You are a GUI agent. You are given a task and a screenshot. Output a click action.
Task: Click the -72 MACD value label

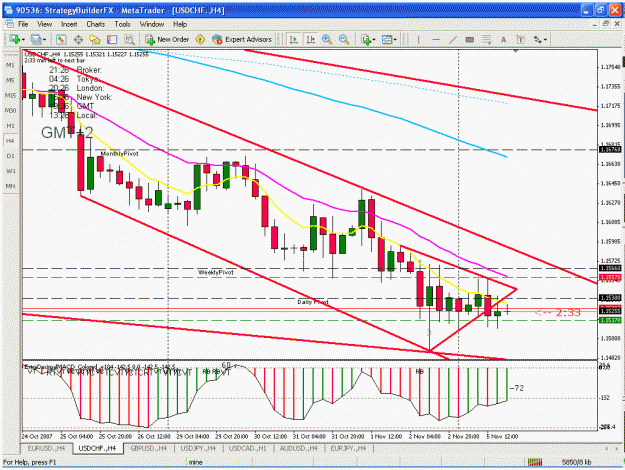[517, 388]
